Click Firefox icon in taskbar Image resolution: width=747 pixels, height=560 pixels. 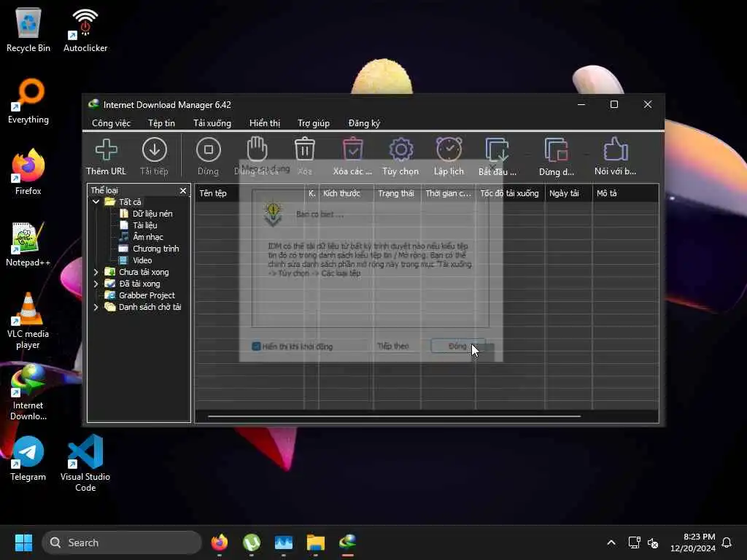220,542
